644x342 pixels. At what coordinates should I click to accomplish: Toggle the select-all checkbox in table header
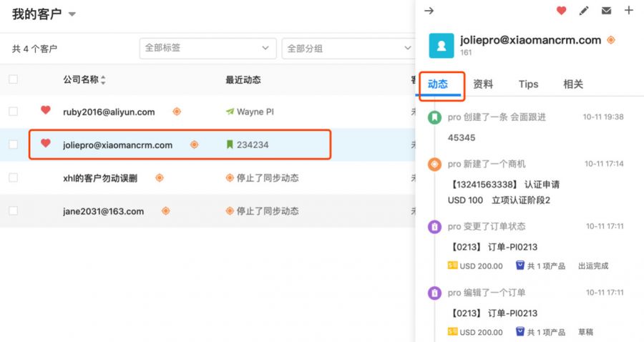click(14, 79)
